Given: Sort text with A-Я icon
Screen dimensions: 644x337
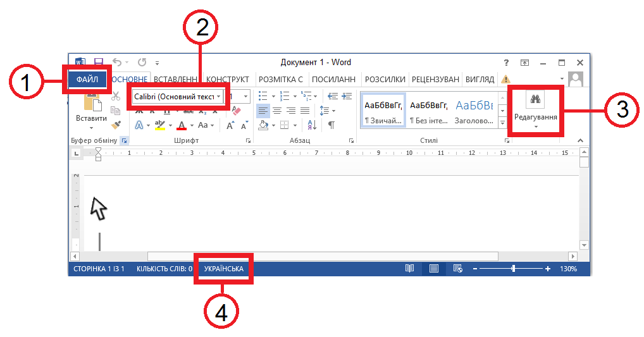Looking at the screenshot, I should (x=312, y=125).
